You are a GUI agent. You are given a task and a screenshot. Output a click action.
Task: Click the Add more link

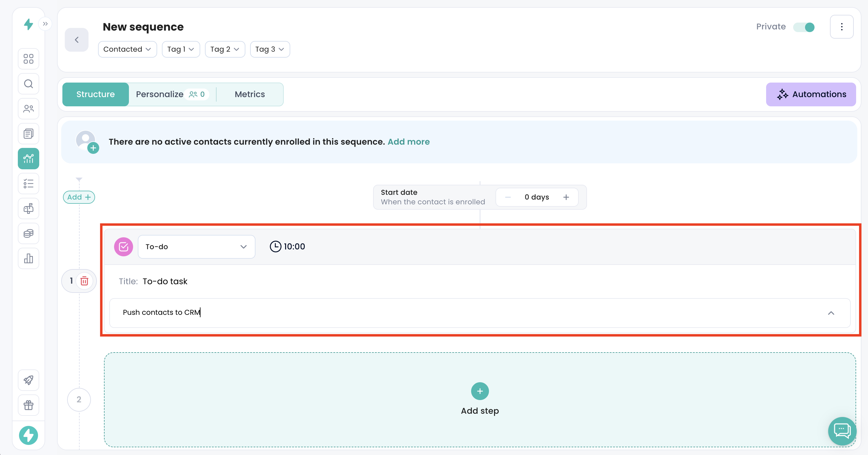point(408,142)
